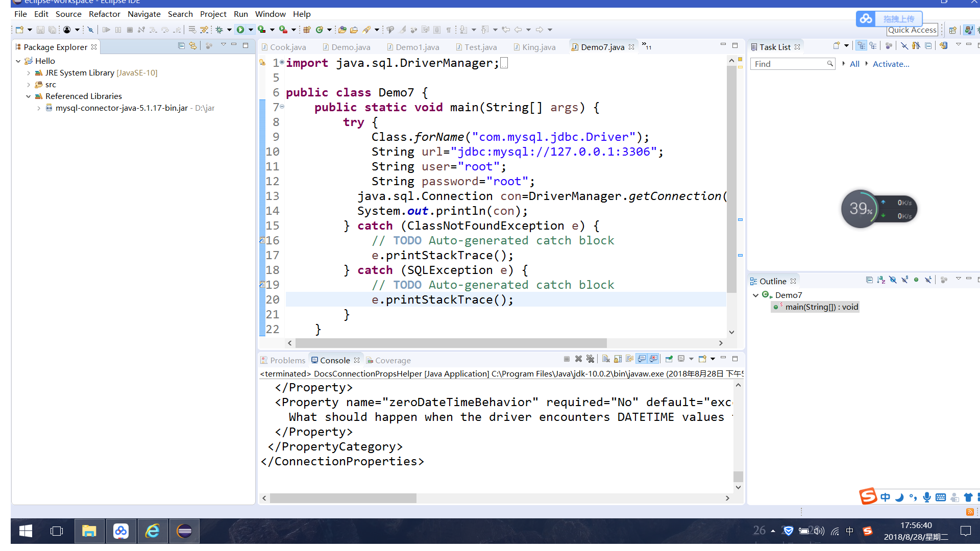Collapse all in the Outline view

click(x=869, y=280)
